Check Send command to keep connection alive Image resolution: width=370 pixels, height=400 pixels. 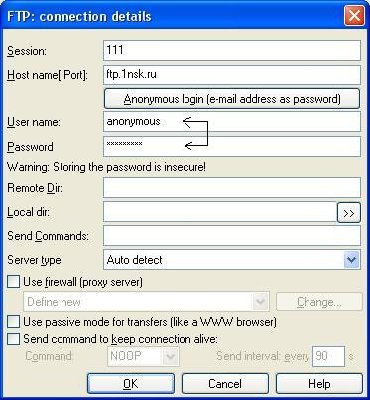pos(14,339)
